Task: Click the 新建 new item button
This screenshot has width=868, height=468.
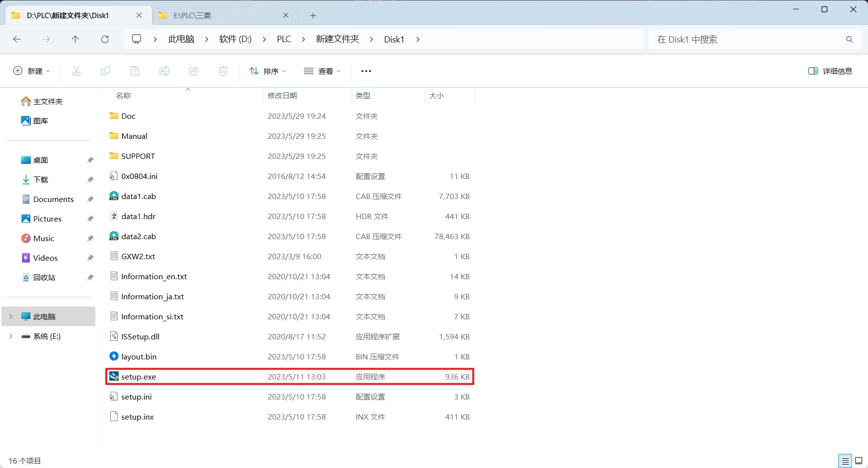Action: click(31, 71)
